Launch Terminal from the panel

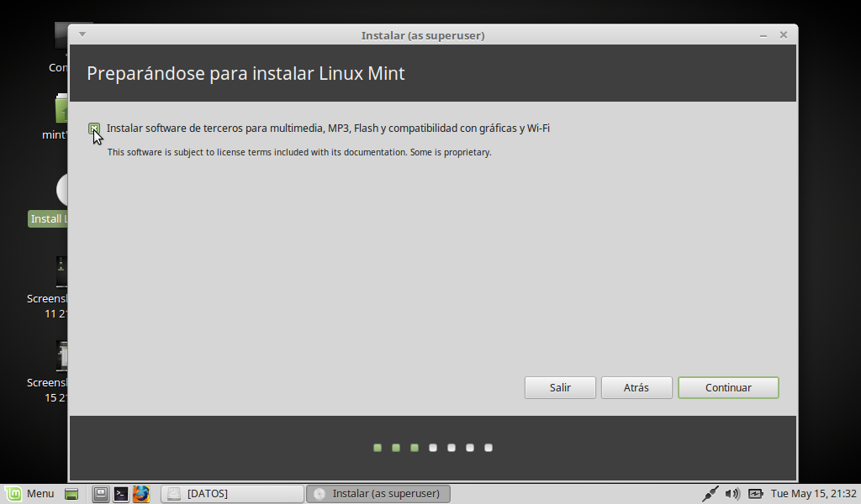120,494
